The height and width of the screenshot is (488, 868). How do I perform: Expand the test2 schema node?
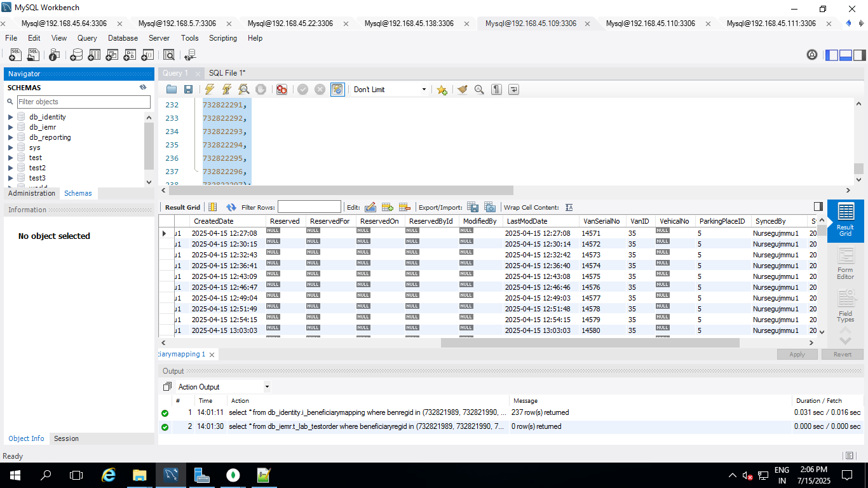pos(10,168)
